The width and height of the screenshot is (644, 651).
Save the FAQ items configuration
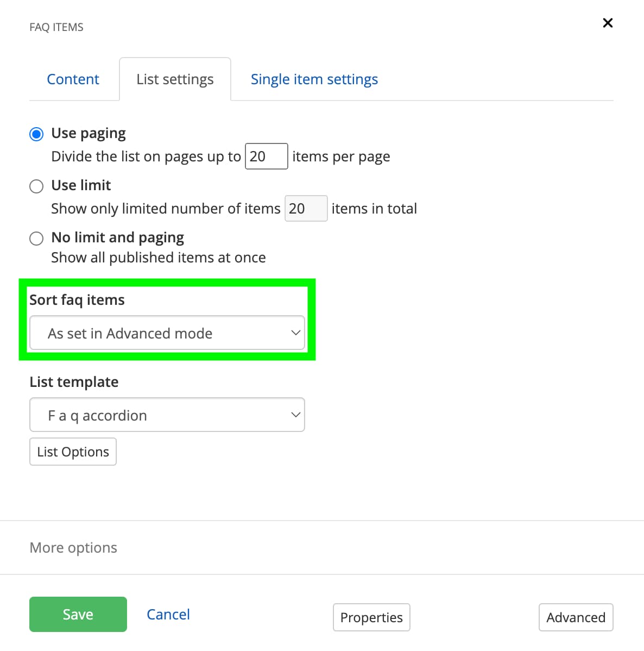coord(78,614)
